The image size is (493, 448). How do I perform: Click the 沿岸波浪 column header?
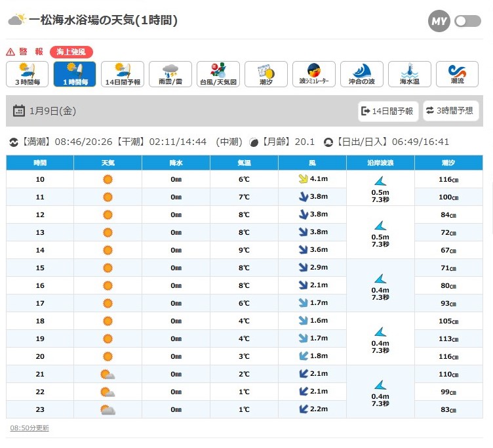click(380, 162)
